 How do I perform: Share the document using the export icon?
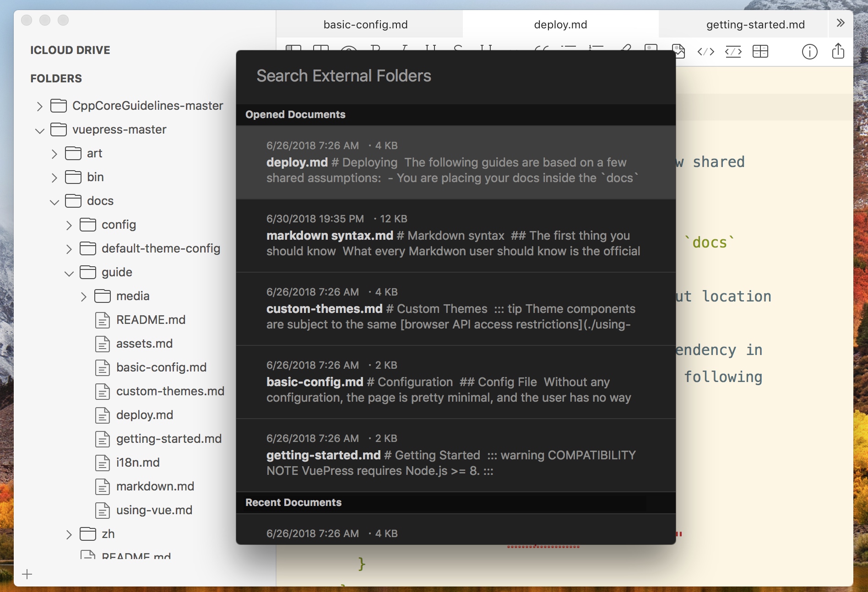(x=838, y=51)
